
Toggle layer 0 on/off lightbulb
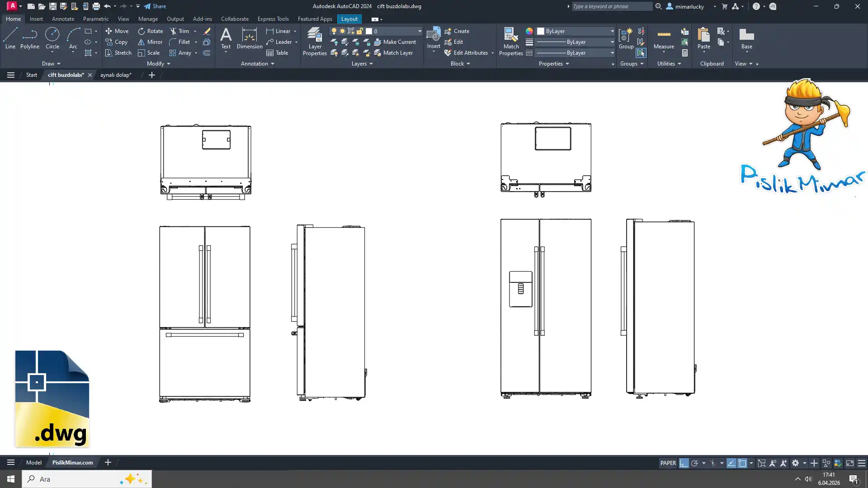[334, 31]
